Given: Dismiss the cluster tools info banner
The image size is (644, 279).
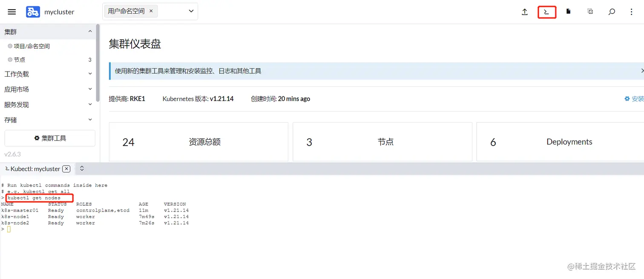Looking at the screenshot, I should coord(642,71).
